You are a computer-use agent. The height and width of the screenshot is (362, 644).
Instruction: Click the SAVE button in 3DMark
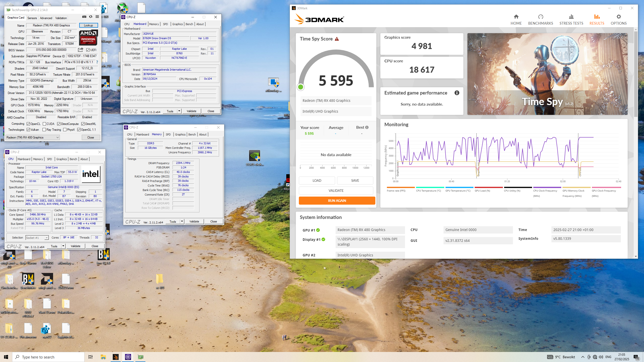click(355, 180)
